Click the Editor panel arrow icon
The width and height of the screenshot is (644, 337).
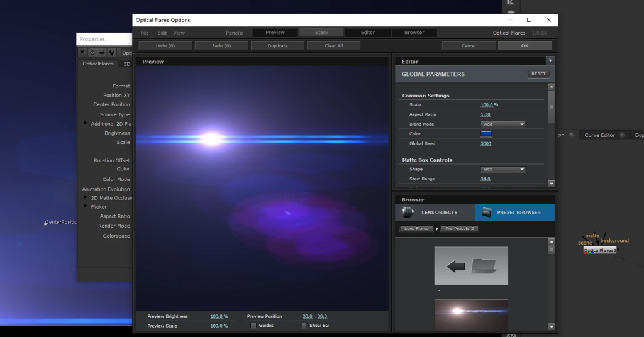pos(550,61)
